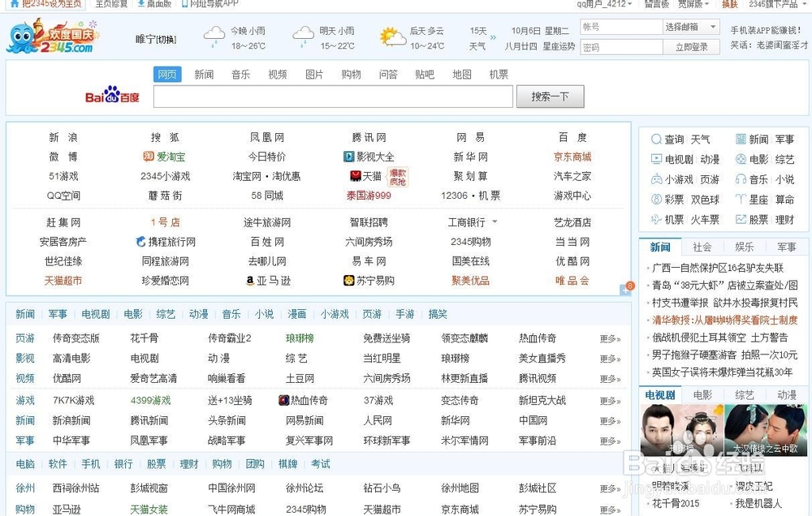Click the 2345.com octopus logo
The height and width of the screenshot is (516, 812).
[x=53, y=37]
